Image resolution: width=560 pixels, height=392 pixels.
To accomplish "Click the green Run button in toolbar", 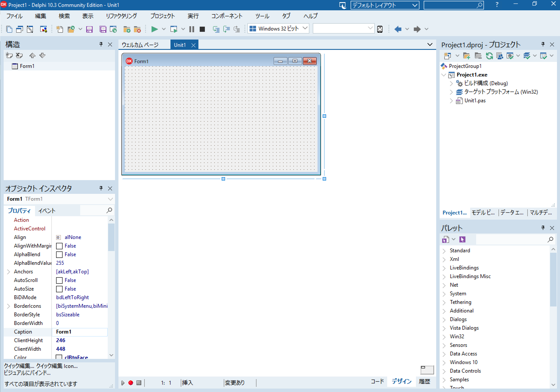I will [154, 29].
